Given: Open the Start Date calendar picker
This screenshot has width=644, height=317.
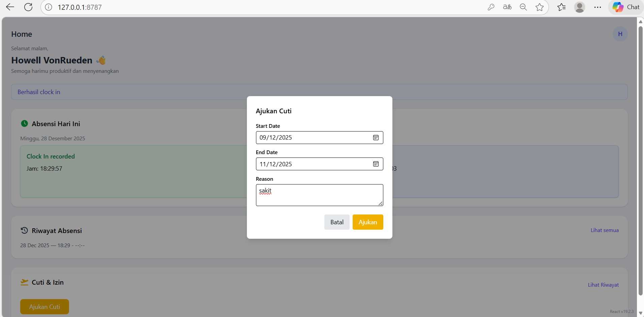Looking at the screenshot, I should coord(376,138).
